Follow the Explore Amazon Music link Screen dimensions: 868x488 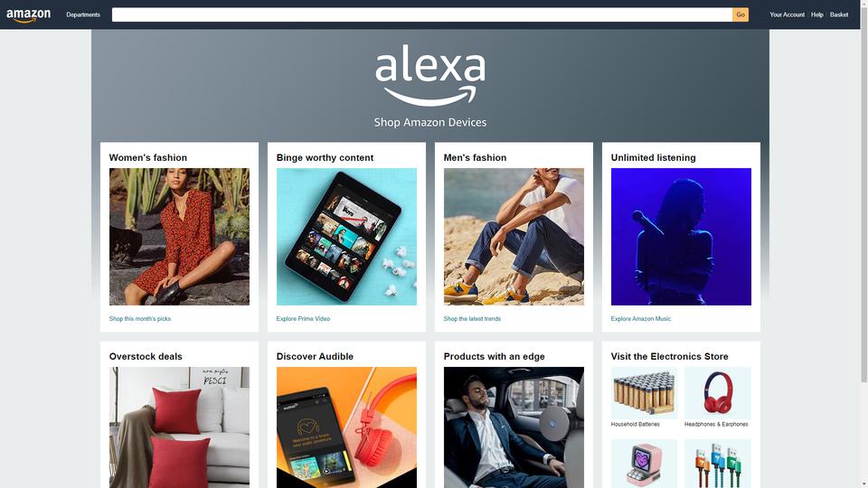pos(640,319)
